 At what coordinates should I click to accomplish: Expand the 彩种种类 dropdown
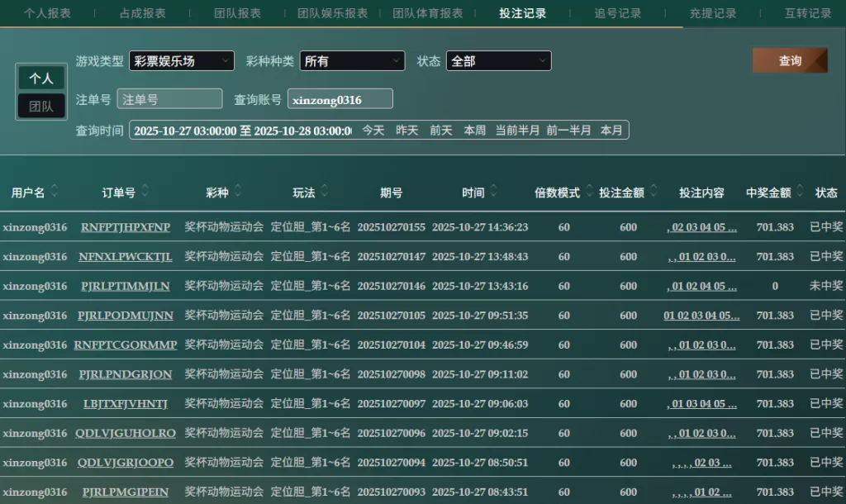coord(352,61)
